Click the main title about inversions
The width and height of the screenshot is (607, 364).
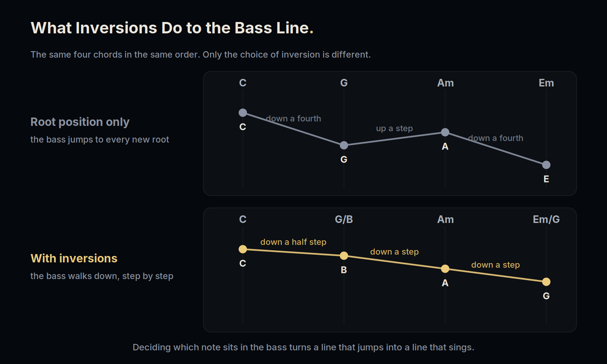(172, 28)
